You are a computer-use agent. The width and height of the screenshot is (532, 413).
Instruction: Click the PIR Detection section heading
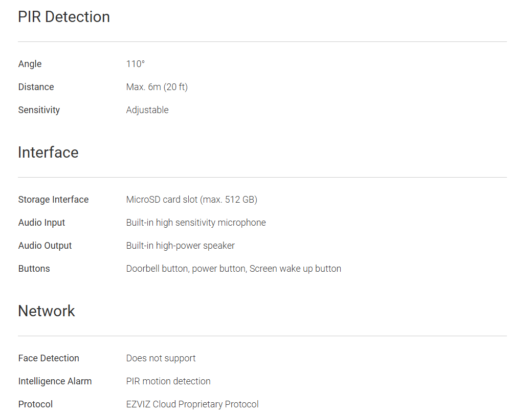pyautogui.click(x=64, y=17)
